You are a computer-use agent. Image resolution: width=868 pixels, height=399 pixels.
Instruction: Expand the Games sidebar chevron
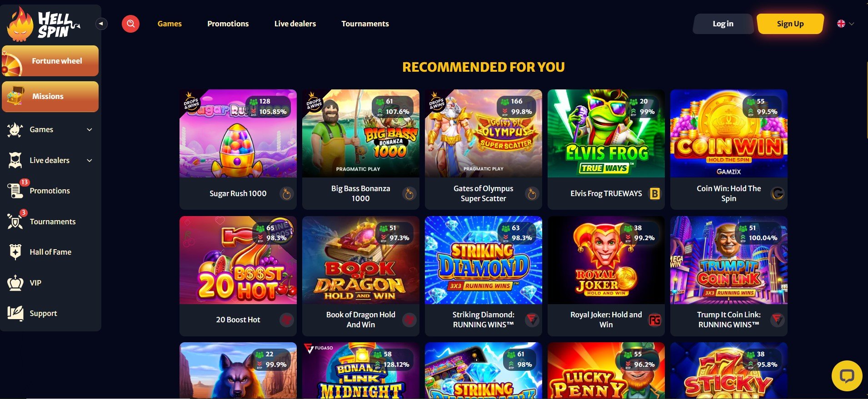[x=90, y=130]
